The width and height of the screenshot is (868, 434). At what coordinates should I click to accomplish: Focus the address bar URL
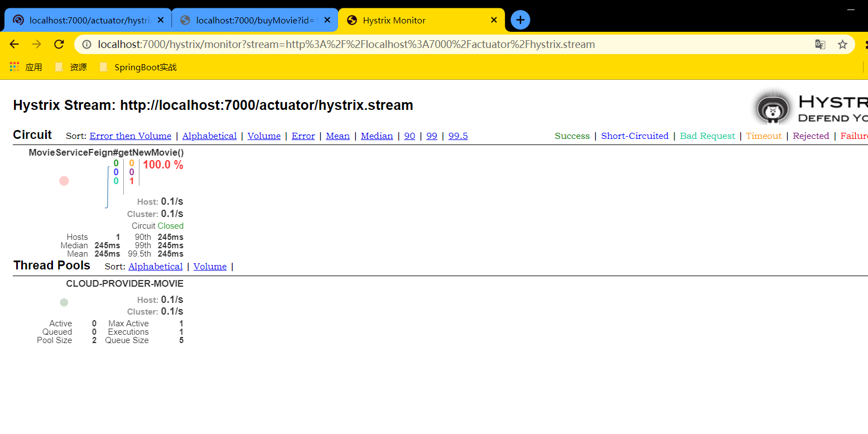(346, 45)
